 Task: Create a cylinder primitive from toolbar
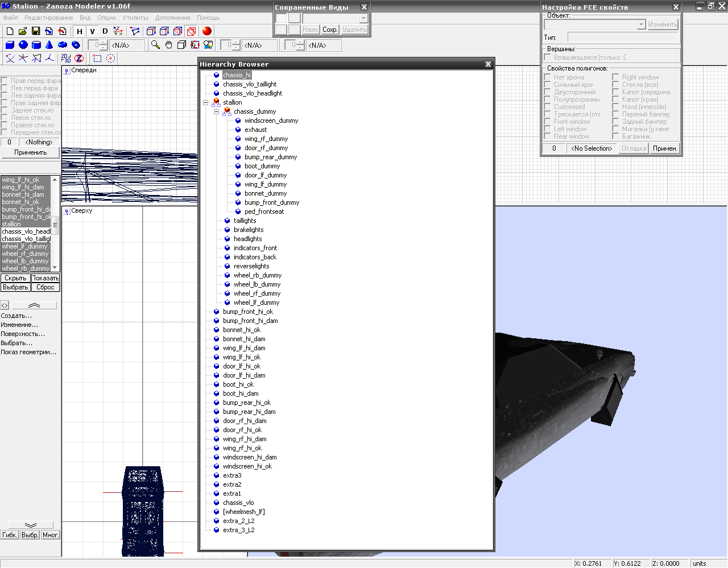[x=36, y=45]
